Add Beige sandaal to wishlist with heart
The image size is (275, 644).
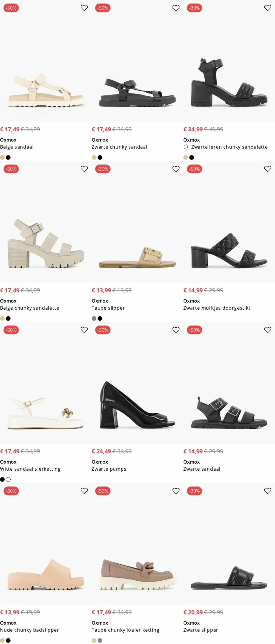(x=84, y=8)
